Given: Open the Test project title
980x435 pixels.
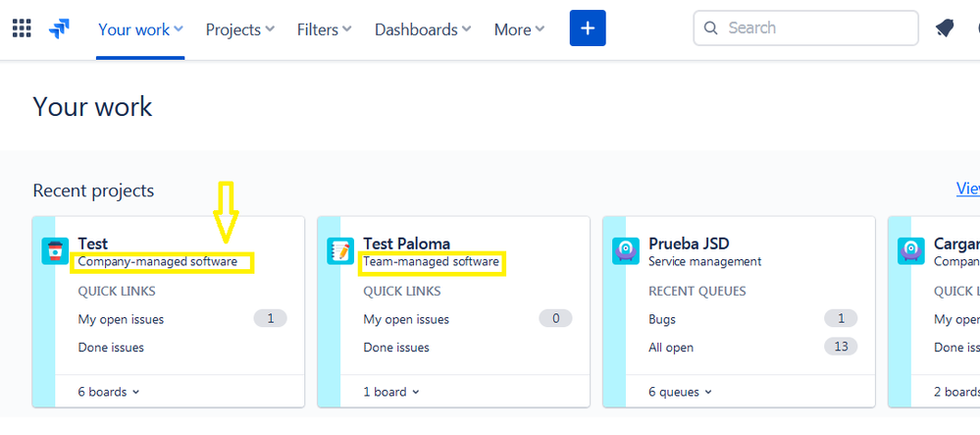Looking at the screenshot, I should (92, 244).
